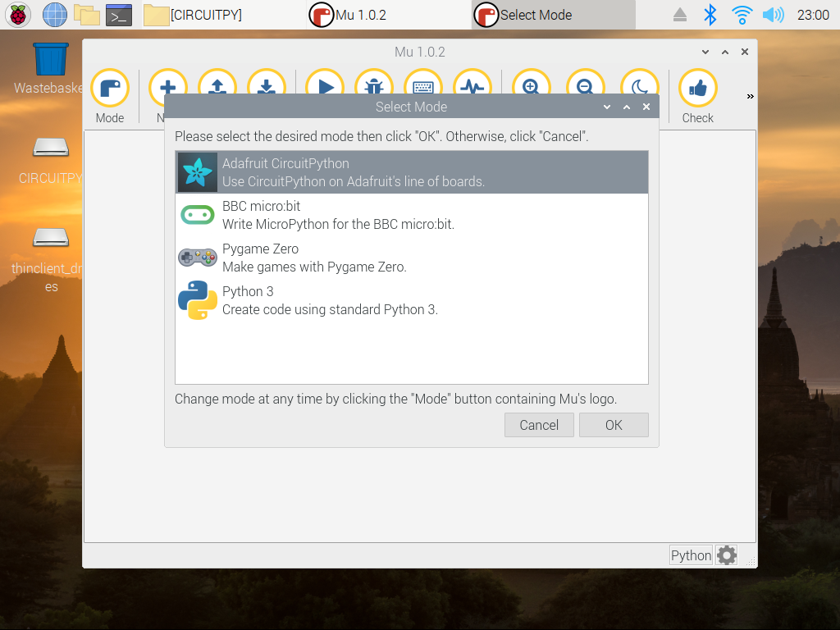Open the Wi-Fi network tray menu

pyautogui.click(x=742, y=15)
